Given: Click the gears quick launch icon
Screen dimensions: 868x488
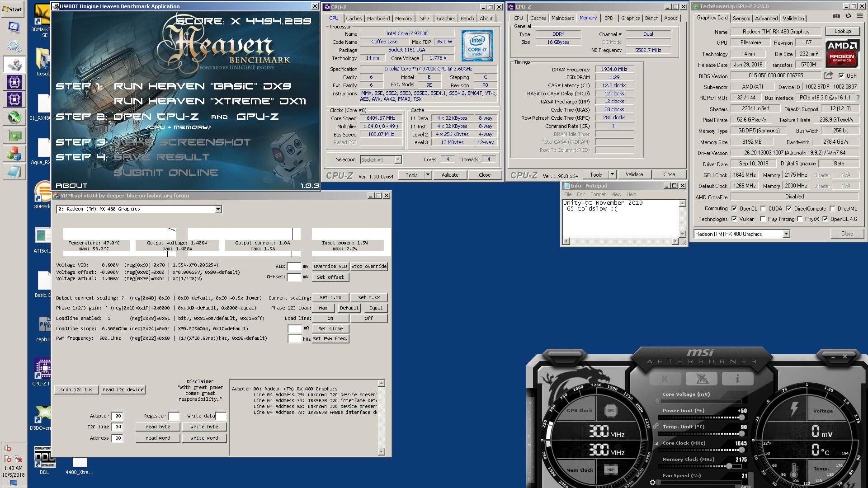Looking at the screenshot, I should [14, 46].
